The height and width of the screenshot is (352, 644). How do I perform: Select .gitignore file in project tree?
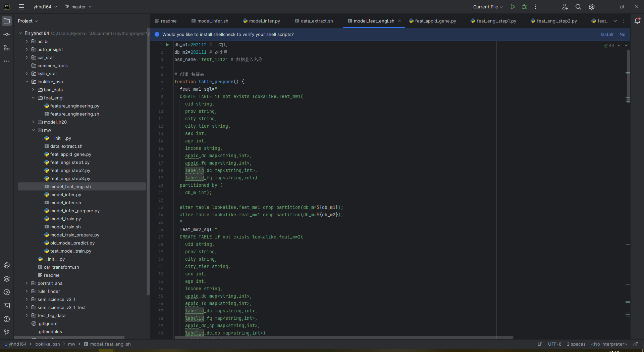(x=48, y=323)
